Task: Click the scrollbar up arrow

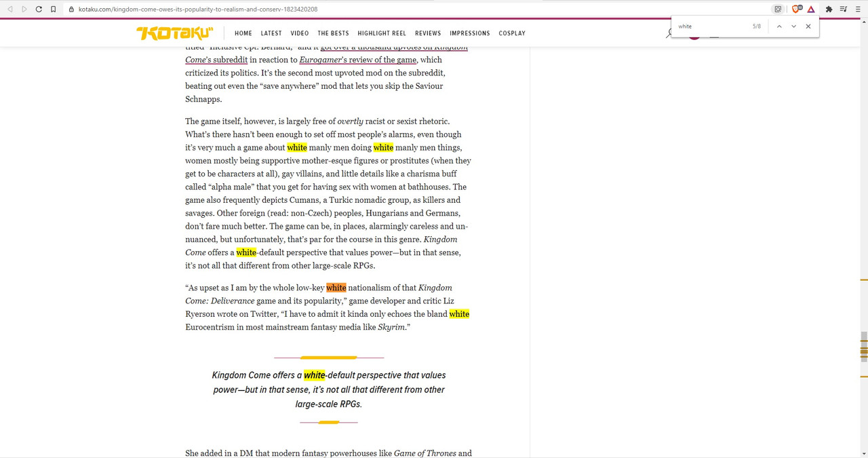Action: point(864,22)
